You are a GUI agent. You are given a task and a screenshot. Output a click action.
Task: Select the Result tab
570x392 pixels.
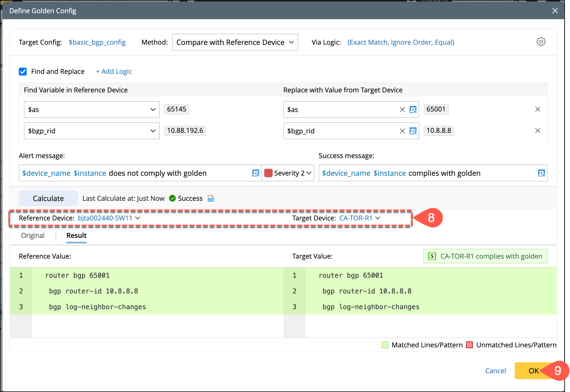(76, 236)
